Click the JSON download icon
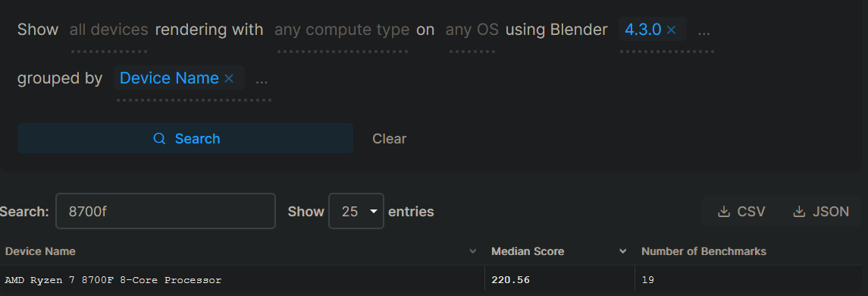The width and height of the screenshot is (868, 296). tap(799, 211)
